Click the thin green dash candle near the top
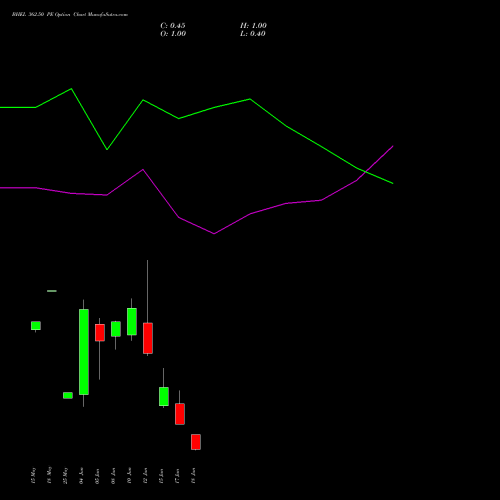The width and height of the screenshot is (500, 500). (52, 291)
